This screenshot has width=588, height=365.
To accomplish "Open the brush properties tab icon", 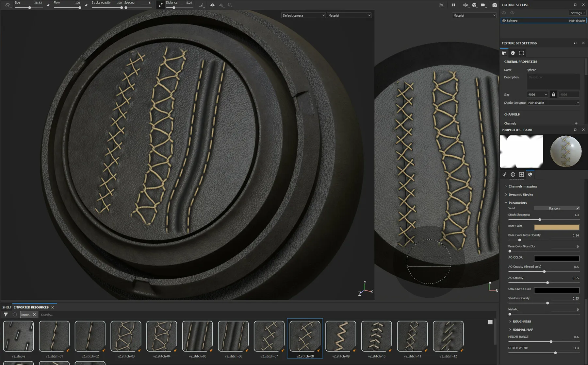I will click(x=504, y=175).
